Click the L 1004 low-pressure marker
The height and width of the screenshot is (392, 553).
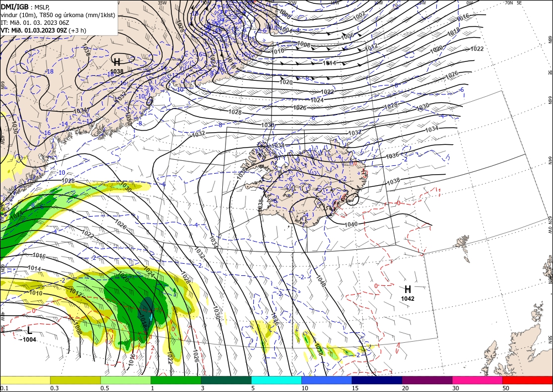pos(28,334)
